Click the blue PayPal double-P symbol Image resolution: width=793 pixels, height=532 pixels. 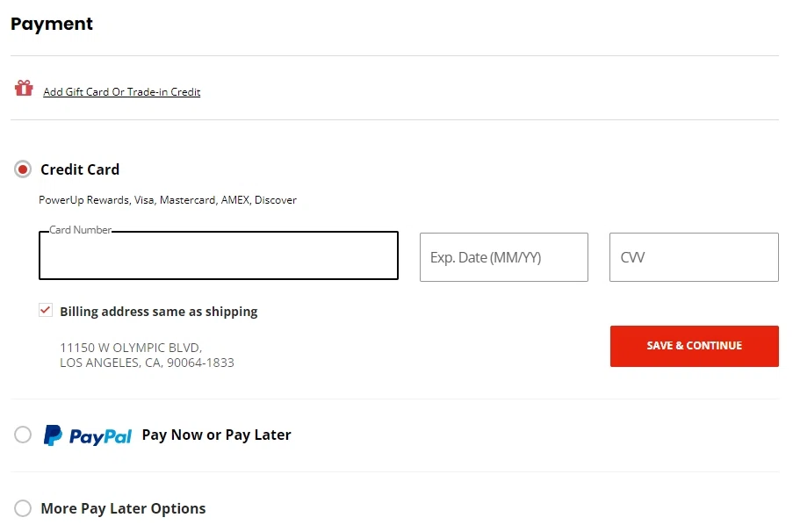pyautogui.click(x=51, y=435)
